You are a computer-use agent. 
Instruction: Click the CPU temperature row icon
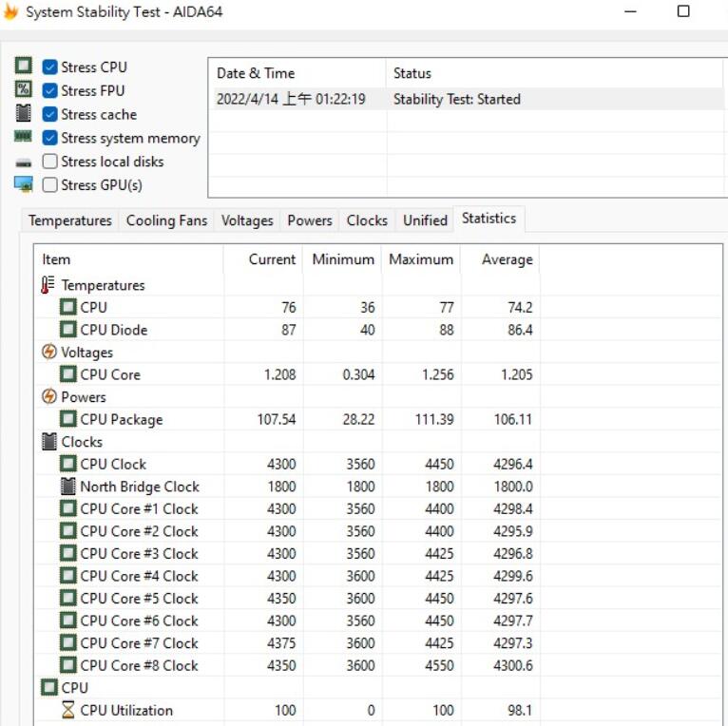click(x=68, y=307)
